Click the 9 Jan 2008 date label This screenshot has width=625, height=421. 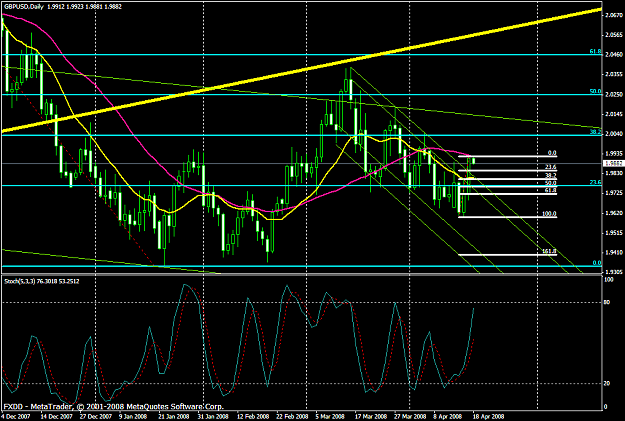[133, 417]
